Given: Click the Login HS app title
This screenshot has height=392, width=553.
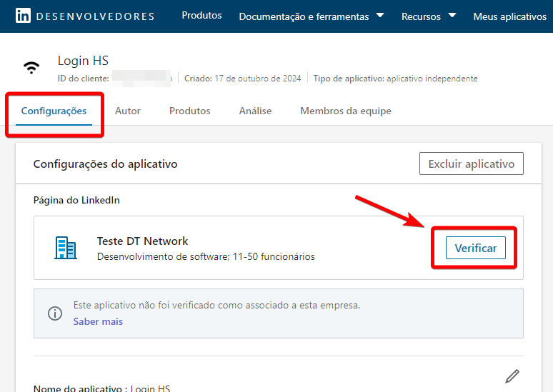Looking at the screenshot, I should [83, 61].
